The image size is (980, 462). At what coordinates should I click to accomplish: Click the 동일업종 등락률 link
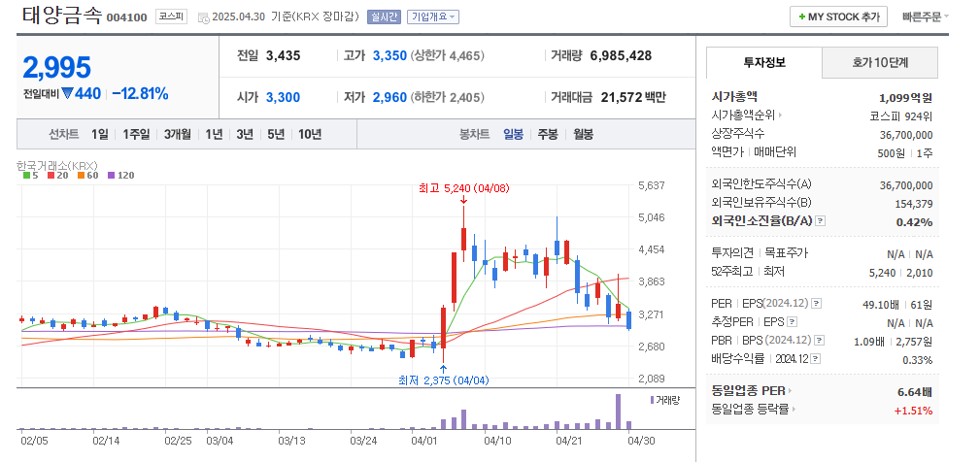click(751, 410)
